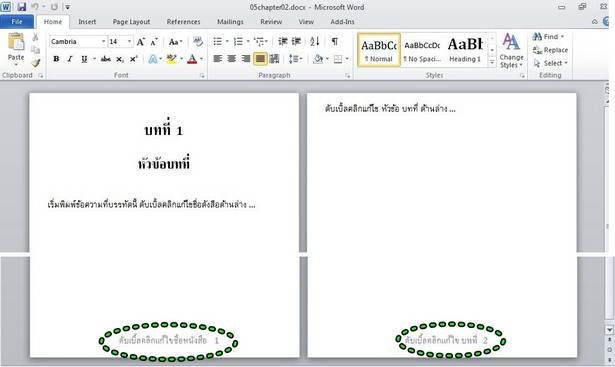
Task: Switch to the Review tab
Action: (271, 22)
